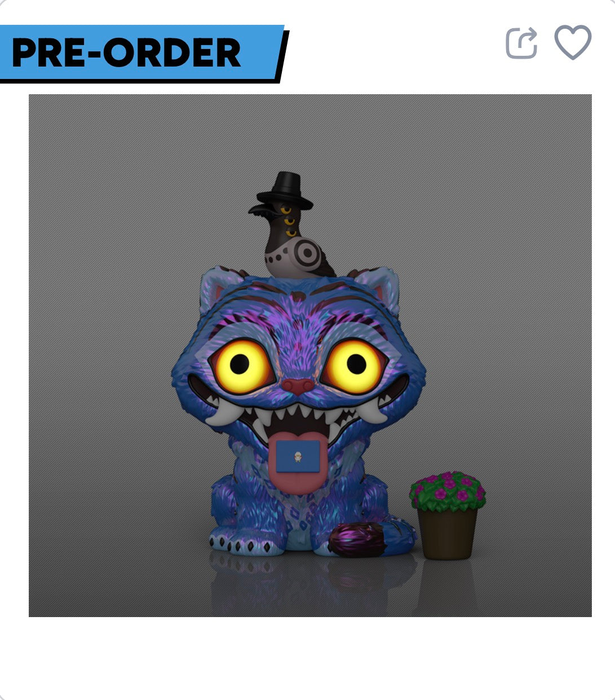Tap the share icon

click(521, 43)
